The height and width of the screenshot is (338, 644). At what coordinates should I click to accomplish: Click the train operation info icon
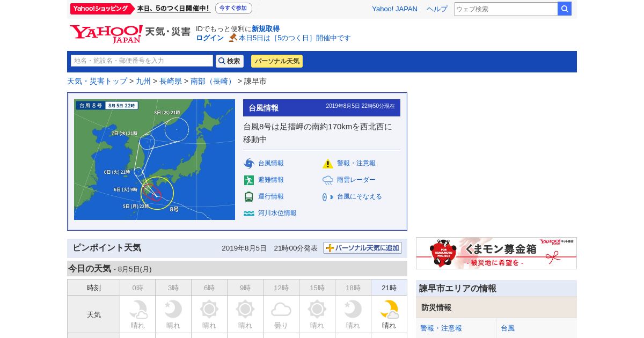click(249, 197)
